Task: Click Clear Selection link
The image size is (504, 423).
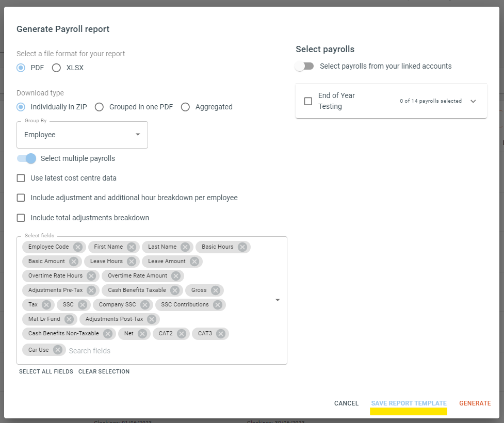Action: (104, 371)
